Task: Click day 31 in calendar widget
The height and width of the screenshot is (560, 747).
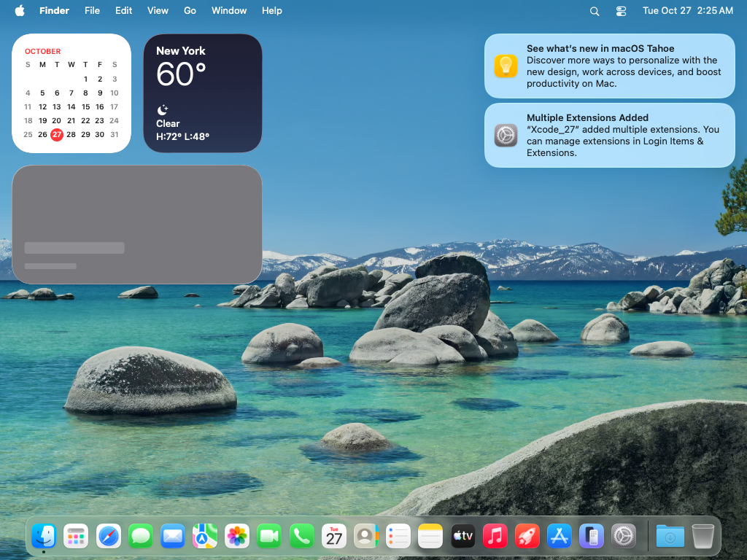Action: coord(115,134)
